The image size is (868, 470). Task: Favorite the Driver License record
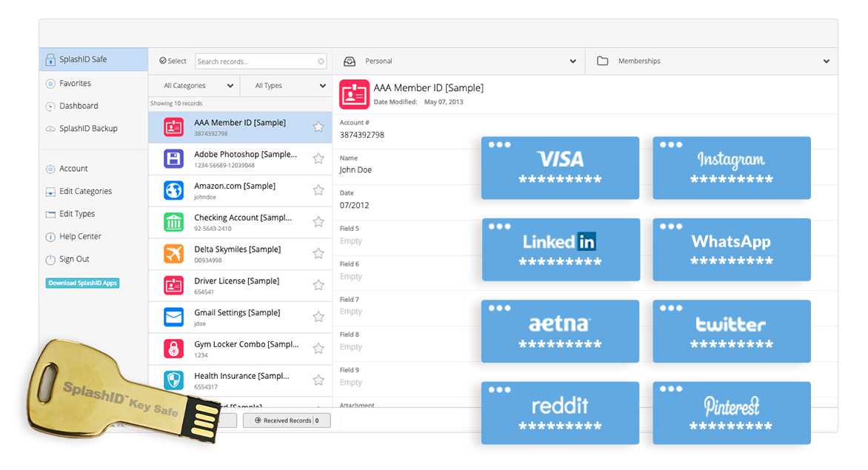pos(318,285)
